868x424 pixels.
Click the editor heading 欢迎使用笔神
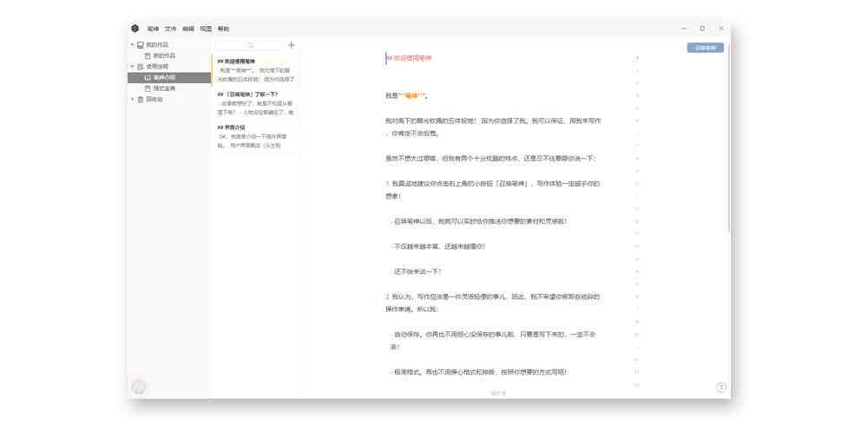(x=412, y=58)
